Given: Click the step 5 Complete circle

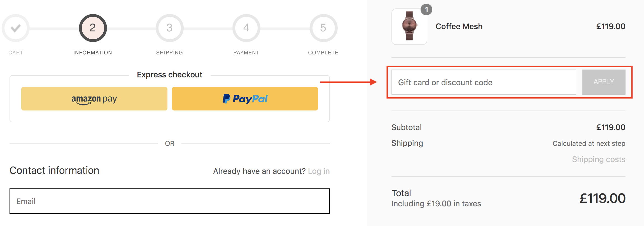Looking at the screenshot, I should pyautogui.click(x=323, y=28).
